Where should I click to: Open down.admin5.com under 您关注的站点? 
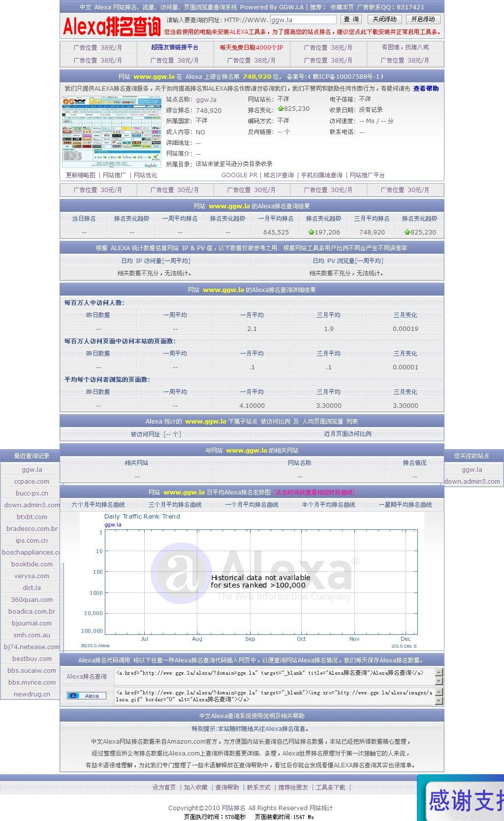pyautogui.click(x=472, y=482)
